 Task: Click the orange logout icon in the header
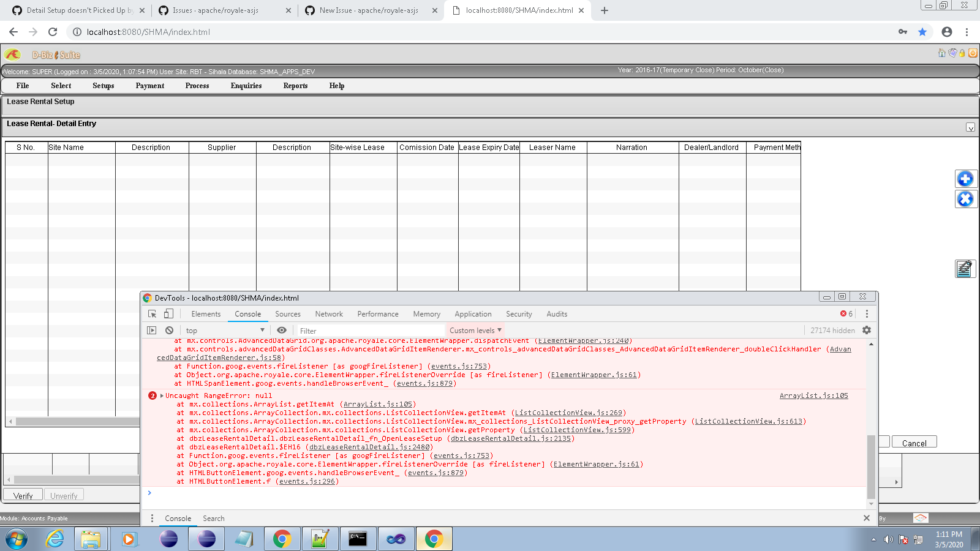pos(973,54)
